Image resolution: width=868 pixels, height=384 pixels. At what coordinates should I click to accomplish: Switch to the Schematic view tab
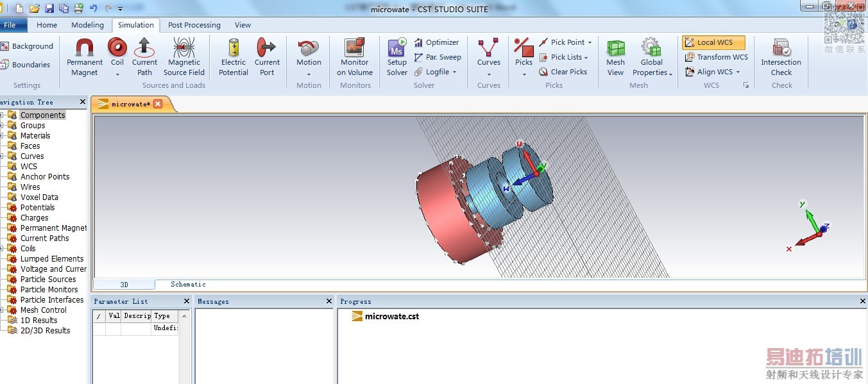[188, 284]
